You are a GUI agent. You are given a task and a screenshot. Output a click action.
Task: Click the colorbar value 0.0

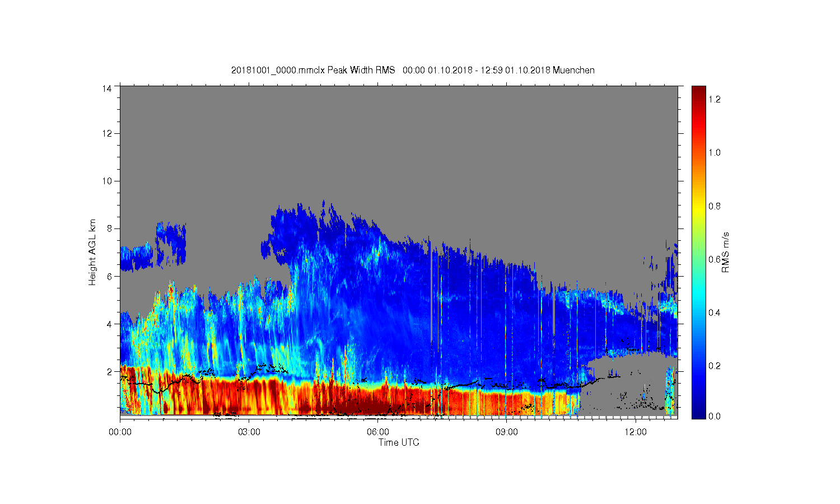coord(715,416)
